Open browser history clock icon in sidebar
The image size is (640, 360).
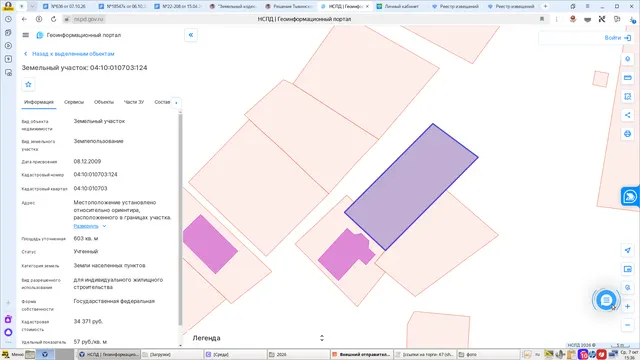[8, 19]
